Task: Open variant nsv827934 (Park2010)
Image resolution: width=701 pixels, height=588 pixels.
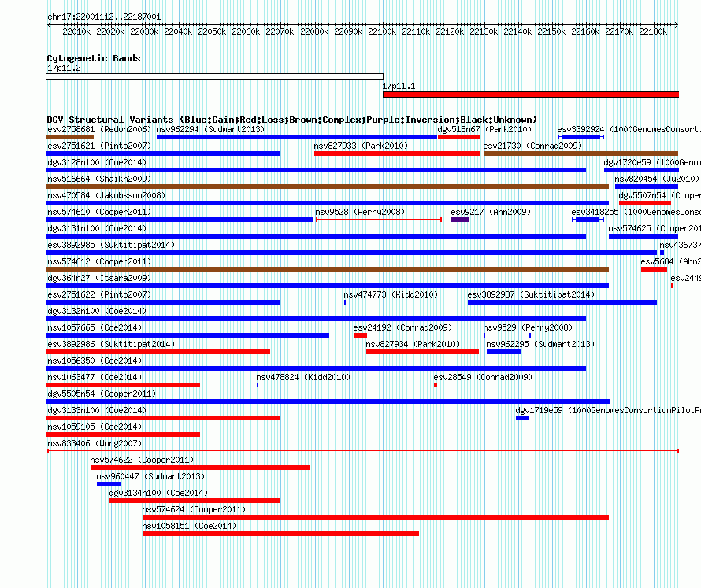Action: (413, 345)
